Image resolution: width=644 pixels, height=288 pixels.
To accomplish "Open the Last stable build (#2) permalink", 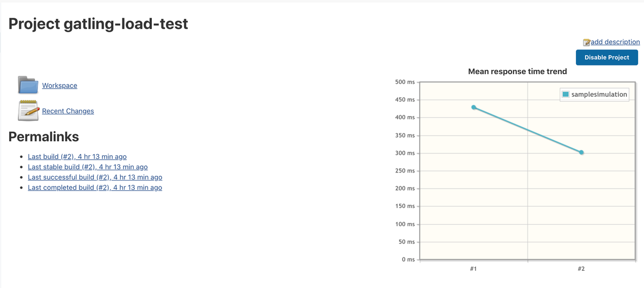I will pos(87,167).
